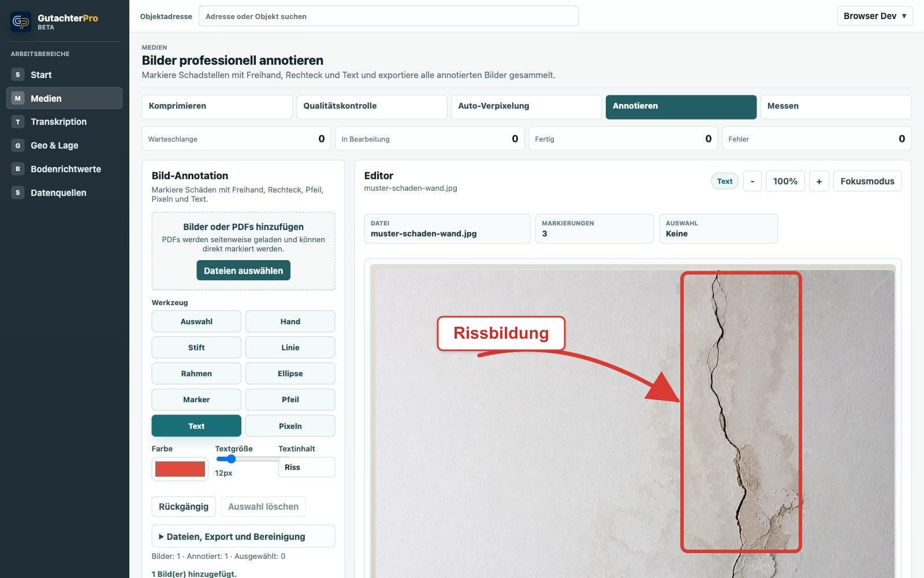Screen dimensions: 924x578
Task: Open the Bodenrichtwerte workspace
Action: pyautogui.click(x=64, y=169)
